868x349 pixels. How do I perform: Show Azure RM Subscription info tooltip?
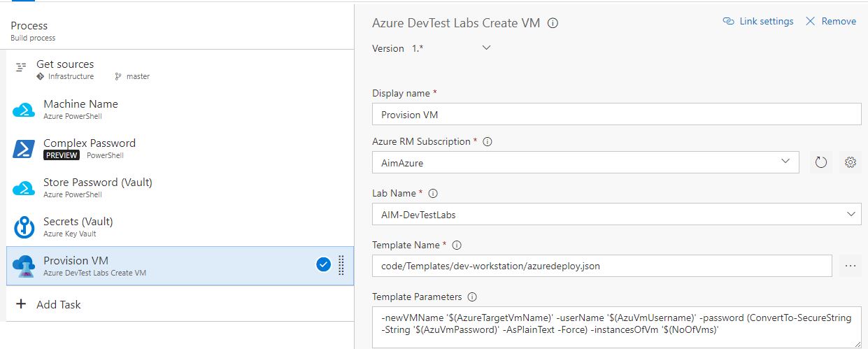[488, 141]
